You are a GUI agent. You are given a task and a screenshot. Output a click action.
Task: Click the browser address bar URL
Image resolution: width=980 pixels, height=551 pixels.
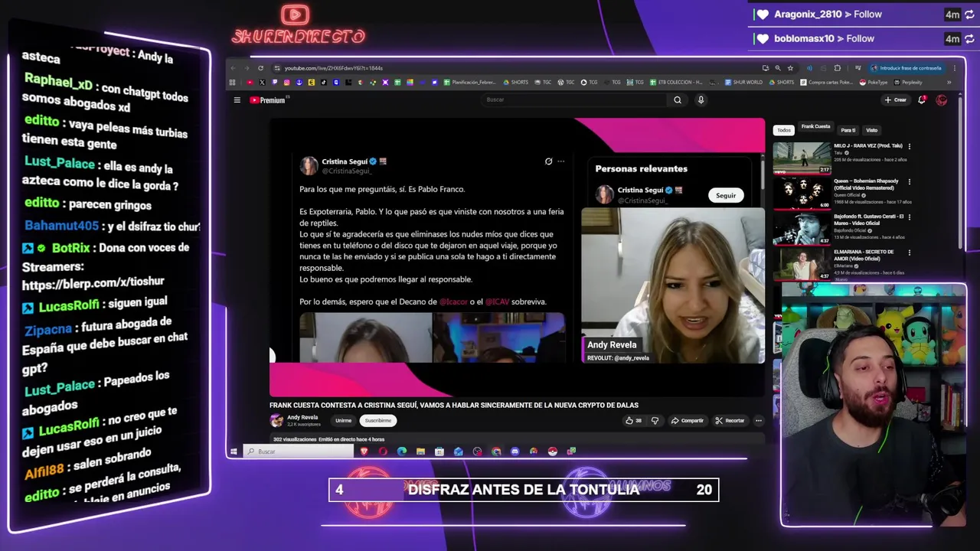[x=334, y=68]
